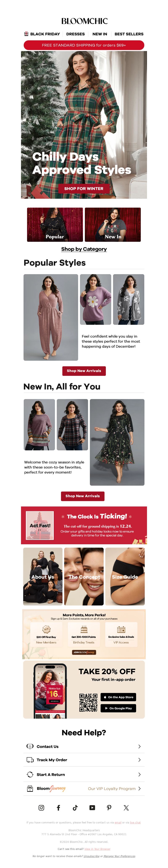Open the Instagram social icon
Screen dimensions: 168x868
[41, 808]
